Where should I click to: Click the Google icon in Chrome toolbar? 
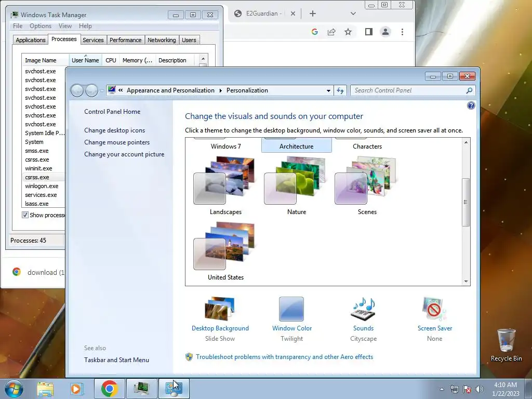pos(314,32)
